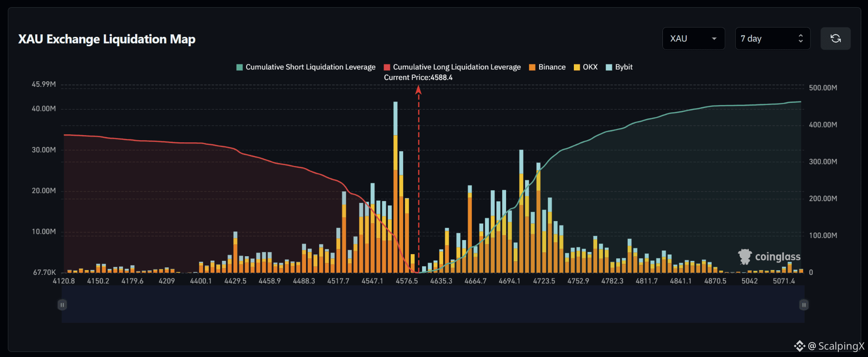The height and width of the screenshot is (357, 868).
Task: Click the 4120.8 x-axis label
Action: 64,281
